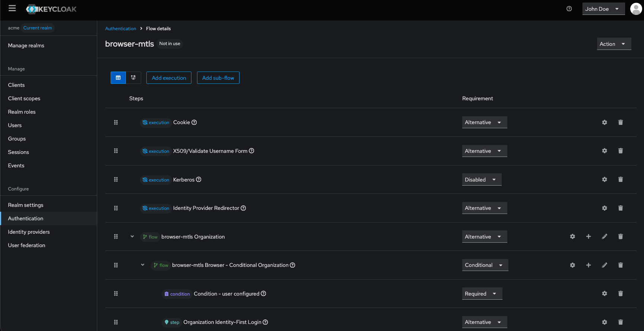Delete the Conditional Organization sub-flow
Viewport: 644px width, 331px height.
point(621,265)
